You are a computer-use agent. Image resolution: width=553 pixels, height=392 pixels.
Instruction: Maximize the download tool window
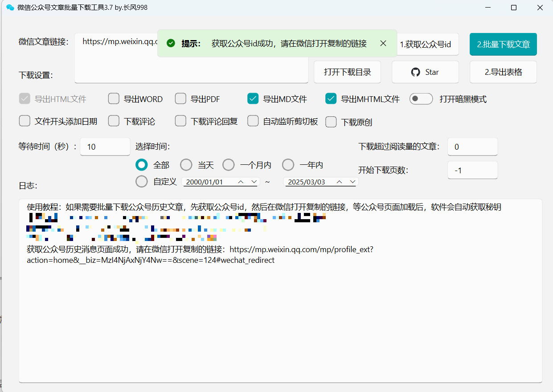coord(514,8)
